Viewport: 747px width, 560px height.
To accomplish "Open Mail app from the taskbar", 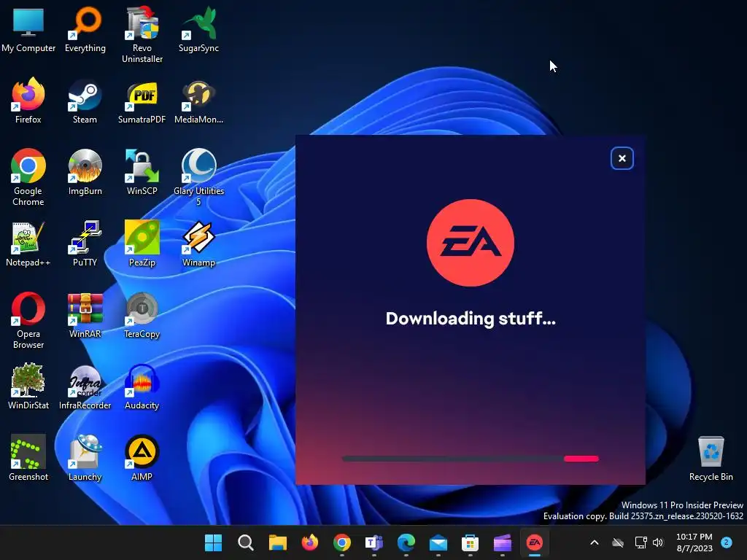I will point(438,542).
